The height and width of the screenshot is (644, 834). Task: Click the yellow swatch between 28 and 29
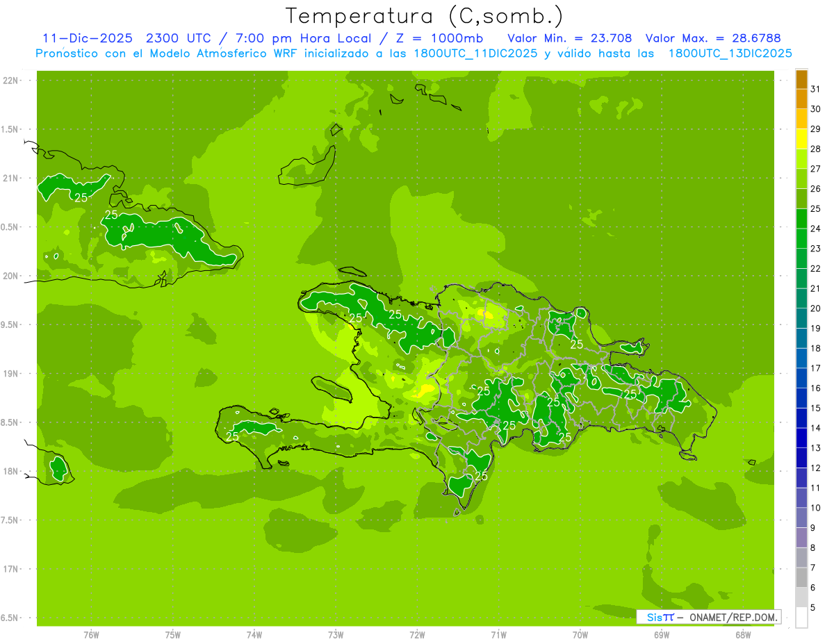pyautogui.click(x=801, y=139)
